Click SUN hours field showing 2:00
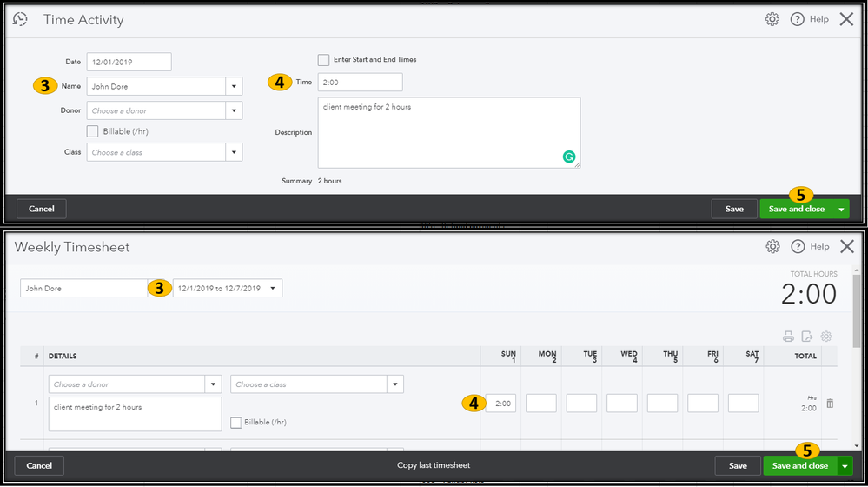The height and width of the screenshot is (487, 868). pyautogui.click(x=500, y=404)
